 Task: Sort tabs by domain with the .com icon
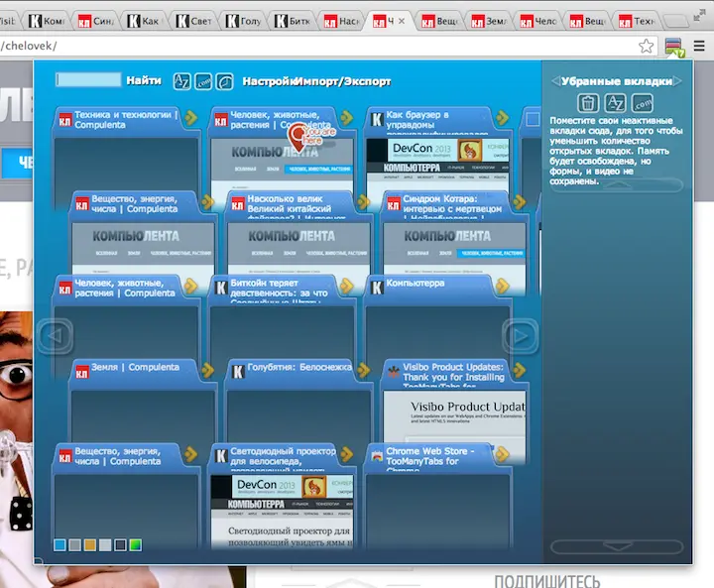203,81
